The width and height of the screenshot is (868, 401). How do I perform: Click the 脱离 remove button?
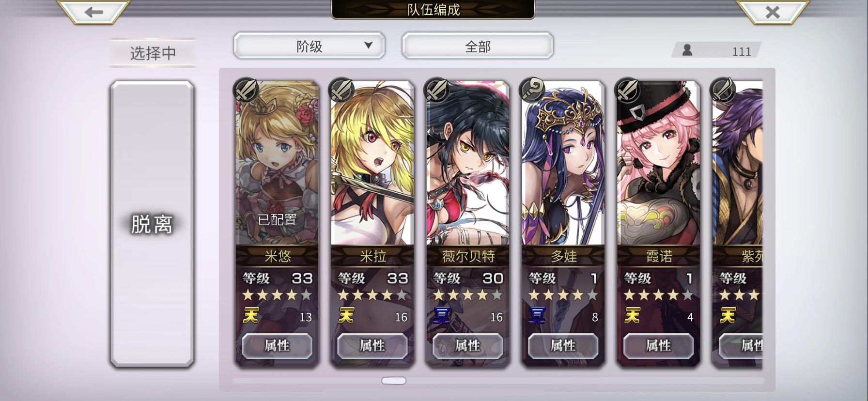(x=152, y=224)
